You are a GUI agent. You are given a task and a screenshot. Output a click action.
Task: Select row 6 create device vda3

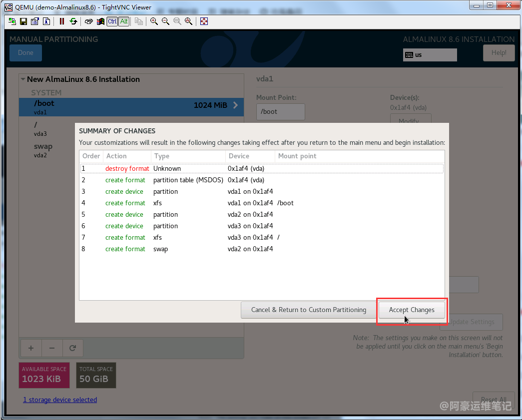[x=262, y=226]
